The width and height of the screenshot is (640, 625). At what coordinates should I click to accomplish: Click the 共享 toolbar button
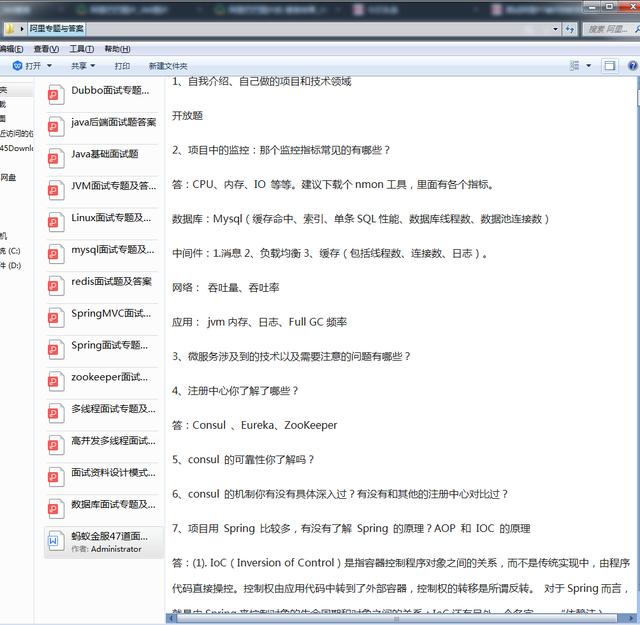point(79,66)
